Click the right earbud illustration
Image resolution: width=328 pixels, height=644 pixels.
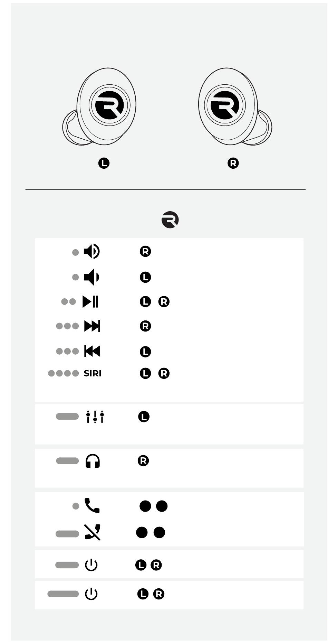click(x=235, y=106)
